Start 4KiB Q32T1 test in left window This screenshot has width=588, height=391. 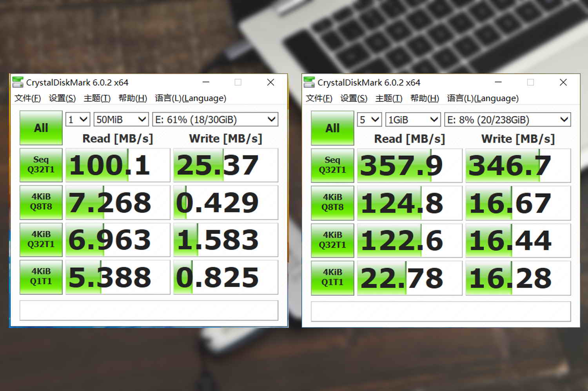pos(41,239)
